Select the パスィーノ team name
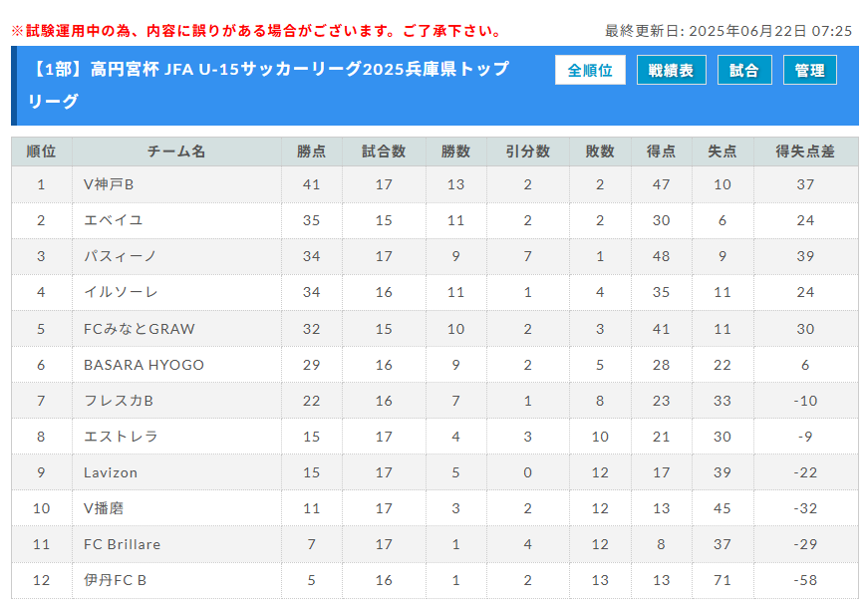 pyautogui.click(x=120, y=256)
